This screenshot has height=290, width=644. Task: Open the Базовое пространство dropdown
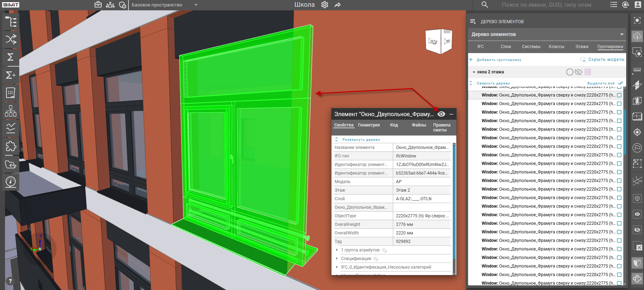[x=196, y=5]
